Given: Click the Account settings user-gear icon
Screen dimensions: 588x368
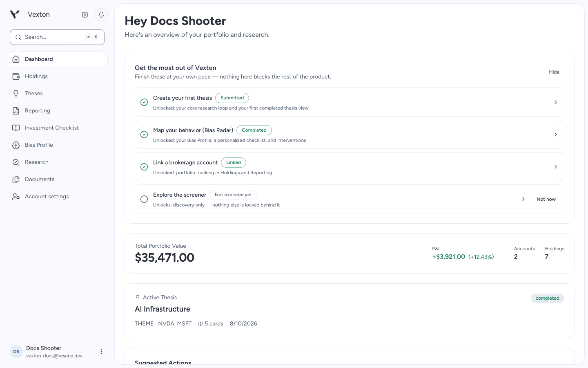Looking at the screenshot, I should coord(16,197).
